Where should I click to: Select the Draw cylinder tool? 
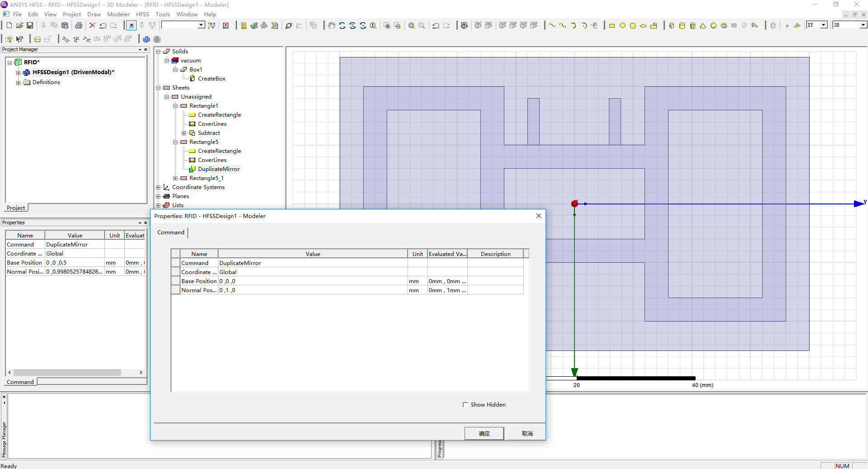[x=682, y=26]
